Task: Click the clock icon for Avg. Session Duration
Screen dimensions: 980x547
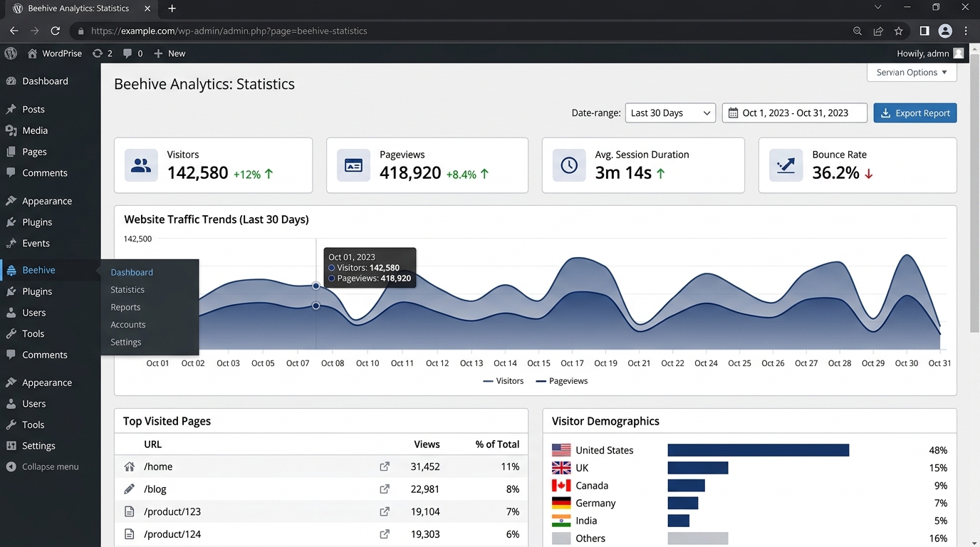Action: click(569, 165)
